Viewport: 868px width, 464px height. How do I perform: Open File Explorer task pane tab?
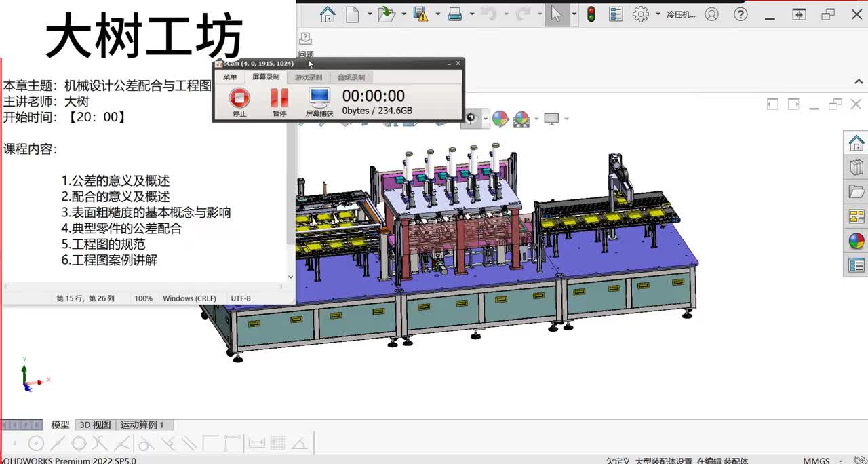[x=856, y=192]
